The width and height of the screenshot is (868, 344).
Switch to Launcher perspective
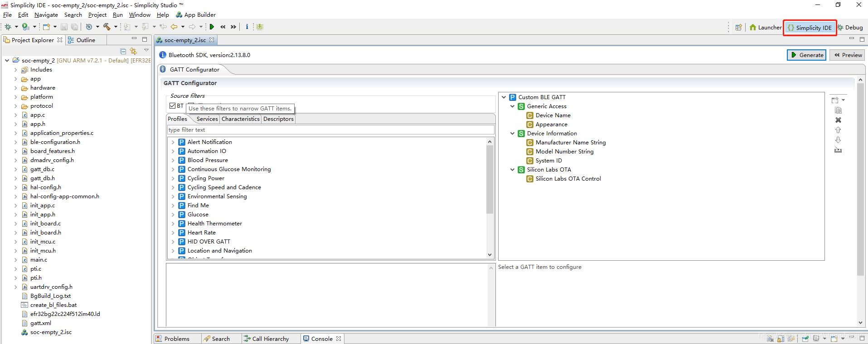click(765, 28)
